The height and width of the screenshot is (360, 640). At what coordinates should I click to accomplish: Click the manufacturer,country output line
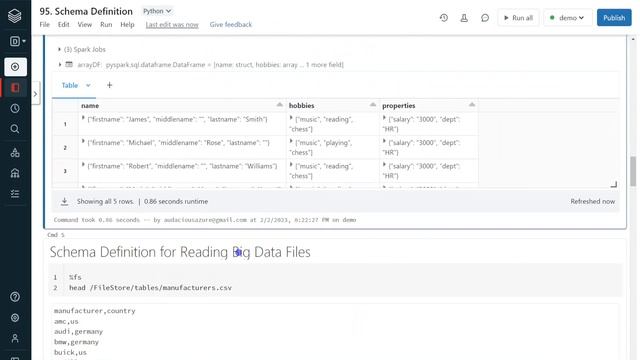click(x=94, y=311)
